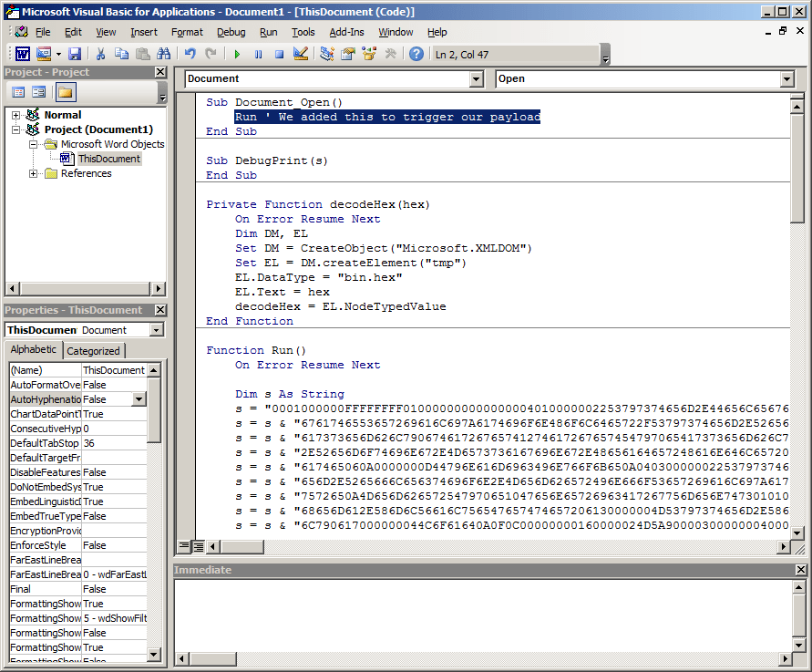812x672 pixels.
Task: Close the Immediate window
Action: 800,569
